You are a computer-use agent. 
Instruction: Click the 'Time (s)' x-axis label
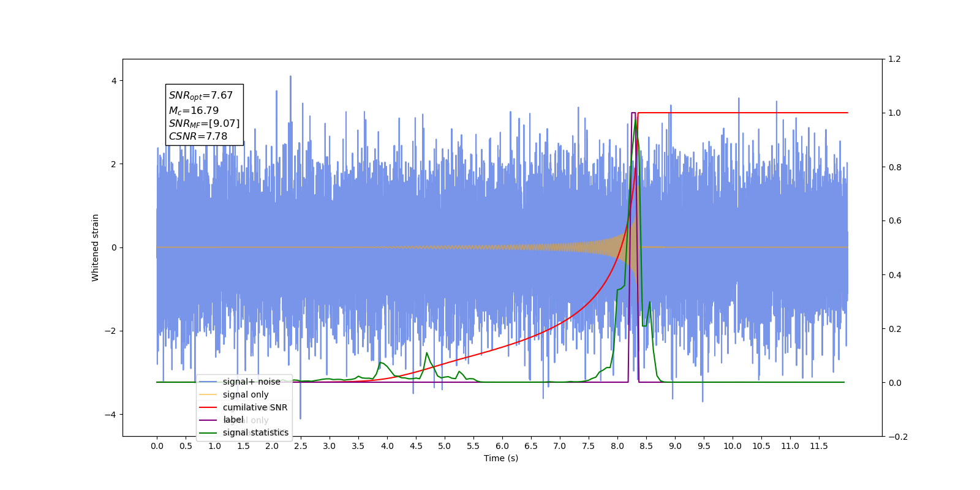501,458
